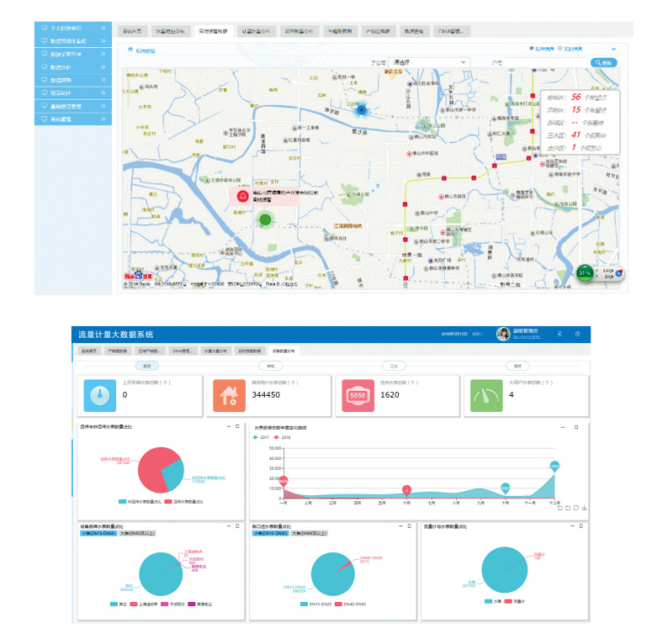668x644 pixels.
Task: Click the help icon in the header
Action: click(x=577, y=335)
